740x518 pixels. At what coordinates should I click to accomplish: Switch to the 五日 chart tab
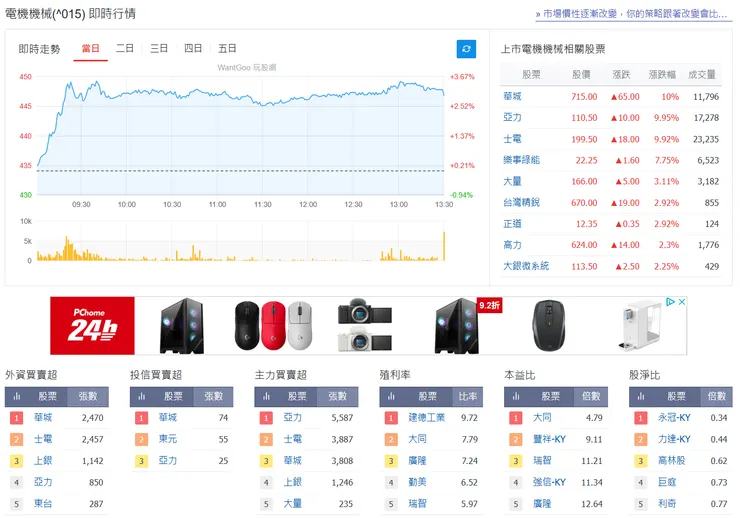point(227,49)
